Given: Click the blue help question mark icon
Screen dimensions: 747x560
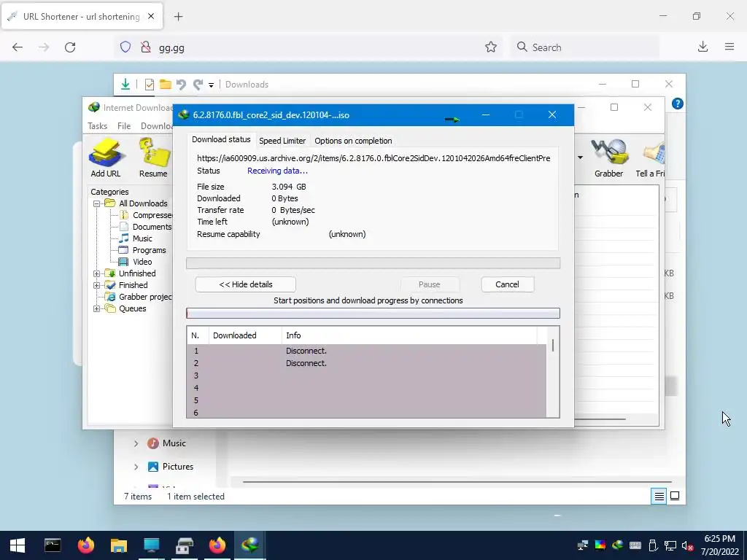Looking at the screenshot, I should click(x=678, y=104).
